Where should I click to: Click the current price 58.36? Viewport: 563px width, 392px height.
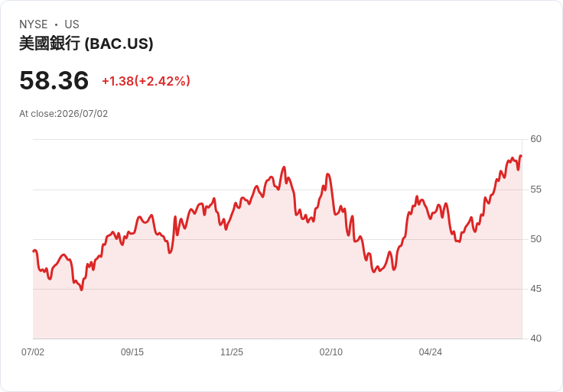[x=54, y=80]
